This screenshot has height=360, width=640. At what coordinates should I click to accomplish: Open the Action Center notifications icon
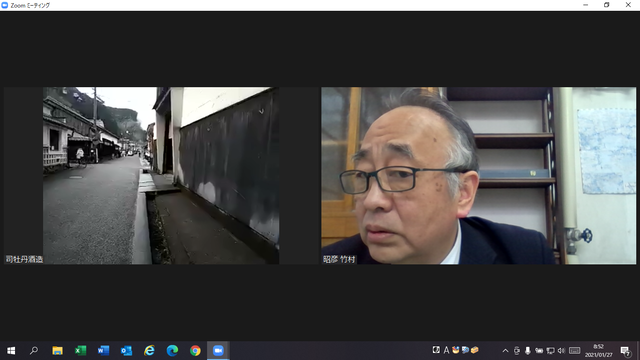pos(625,351)
